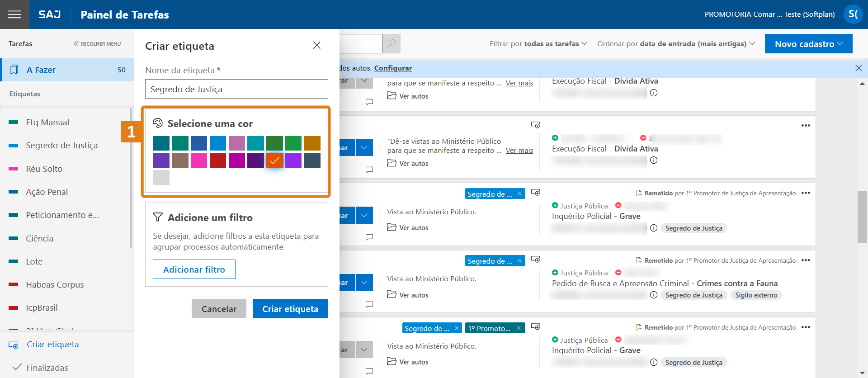Select the selected orange color swatch
The width and height of the screenshot is (868, 378).
point(274,161)
